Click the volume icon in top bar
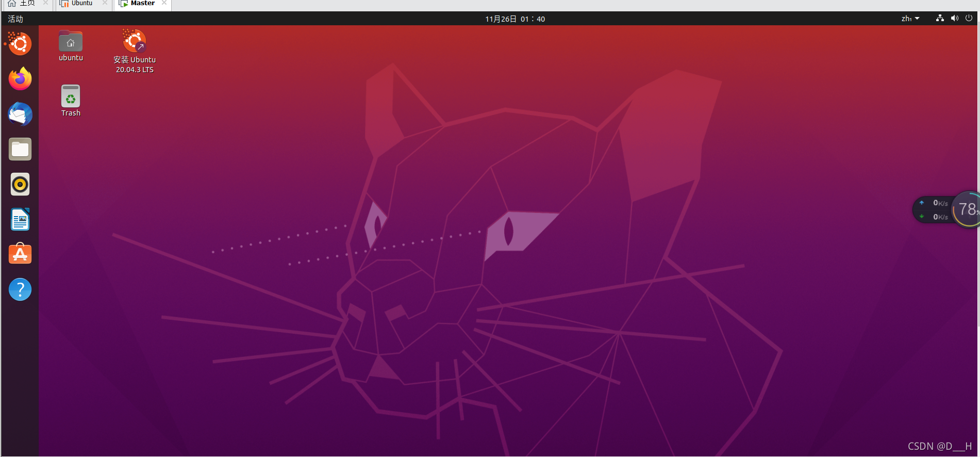Image resolution: width=980 pixels, height=457 pixels. (954, 18)
